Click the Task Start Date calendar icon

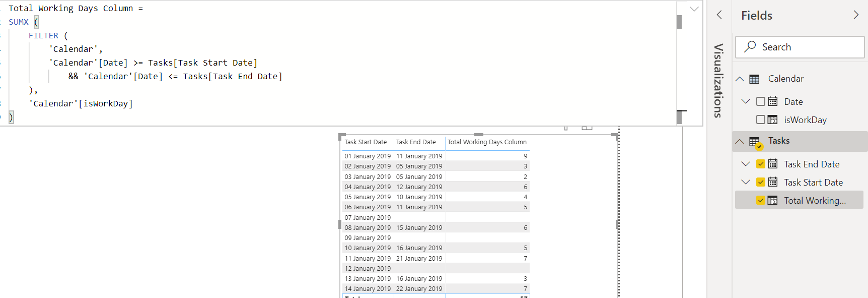pos(773,182)
